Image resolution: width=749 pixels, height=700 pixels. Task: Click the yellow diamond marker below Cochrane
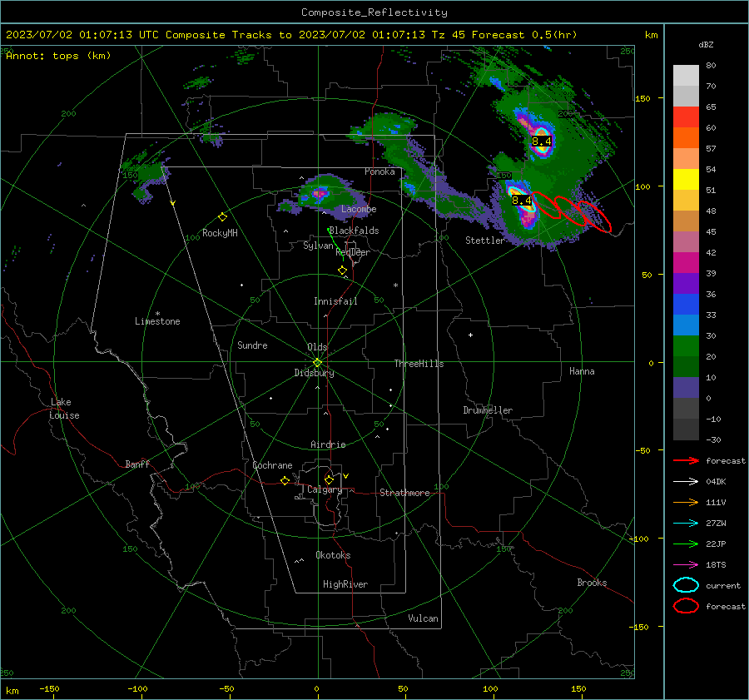tap(285, 480)
